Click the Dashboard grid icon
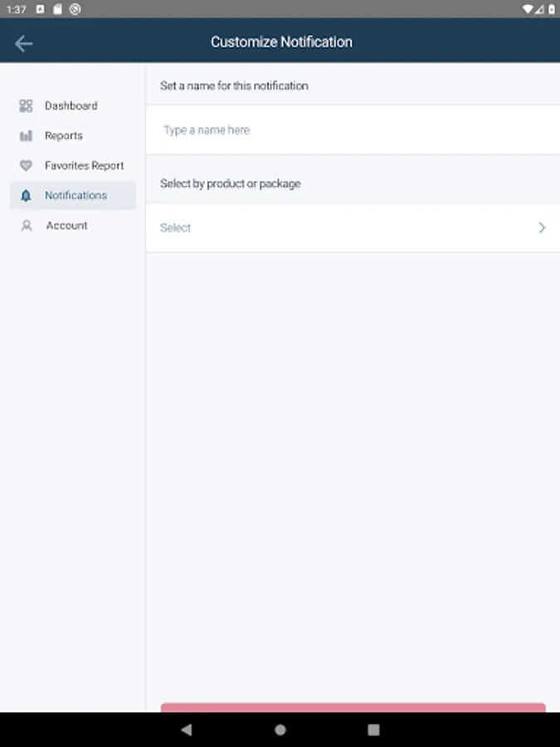The width and height of the screenshot is (560, 747). [26, 106]
